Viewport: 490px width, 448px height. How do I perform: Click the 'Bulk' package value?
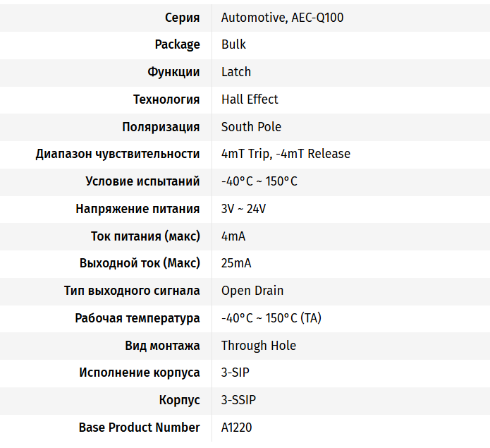[x=233, y=44]
